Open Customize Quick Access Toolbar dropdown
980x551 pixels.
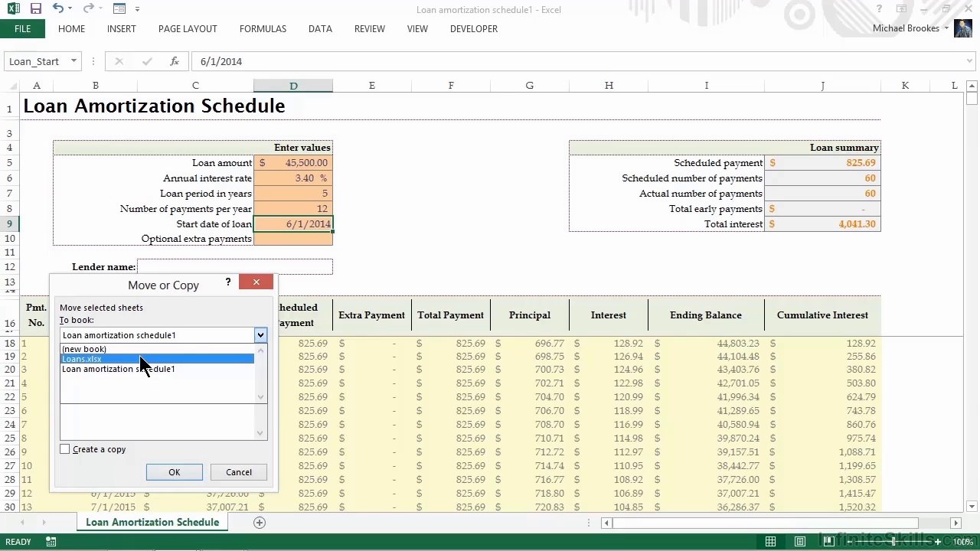point(138,9)
